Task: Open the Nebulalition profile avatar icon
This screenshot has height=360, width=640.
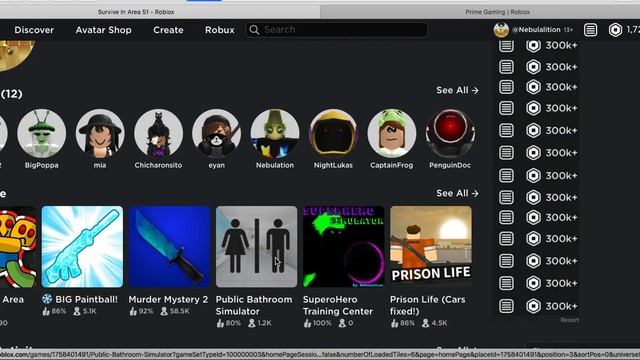Action: (x=501, y=30)
